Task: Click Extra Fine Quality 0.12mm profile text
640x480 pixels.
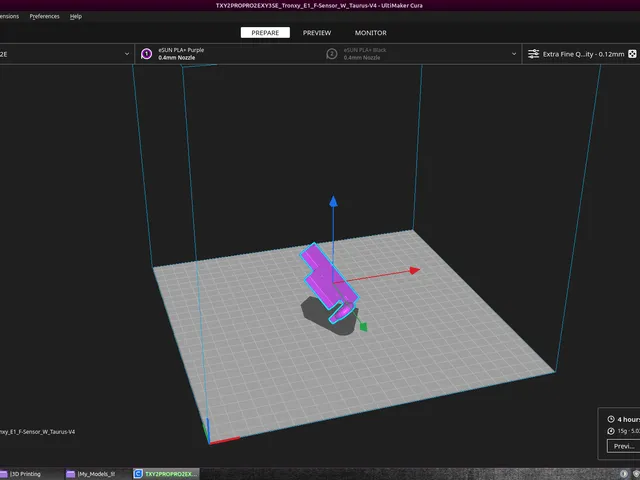Action: [583, 54]
